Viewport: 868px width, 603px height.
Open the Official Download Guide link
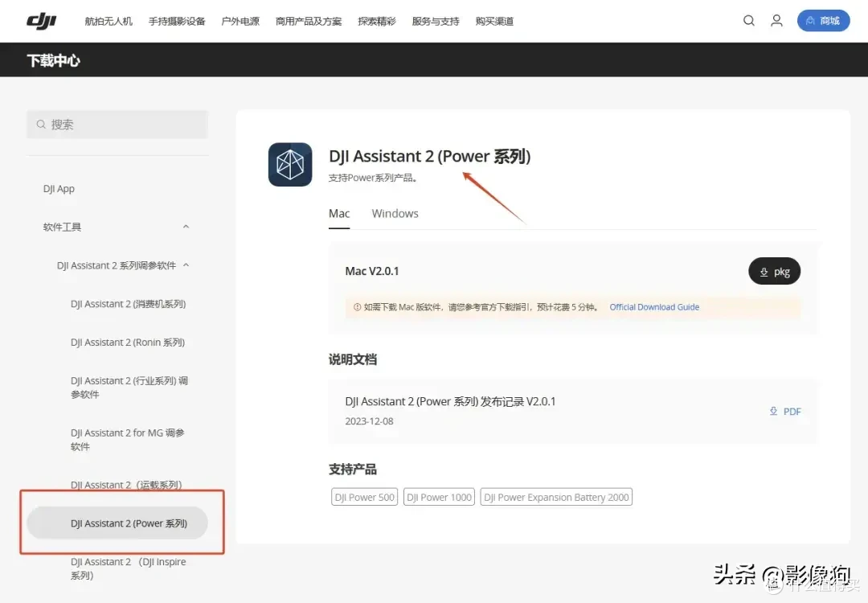(x=654, y=307)
